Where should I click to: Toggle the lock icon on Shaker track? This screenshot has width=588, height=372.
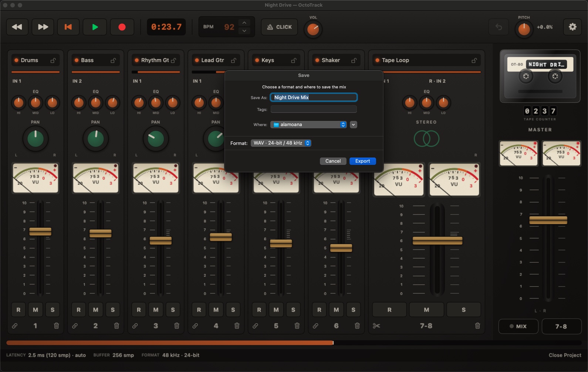[x=354, y=60]
